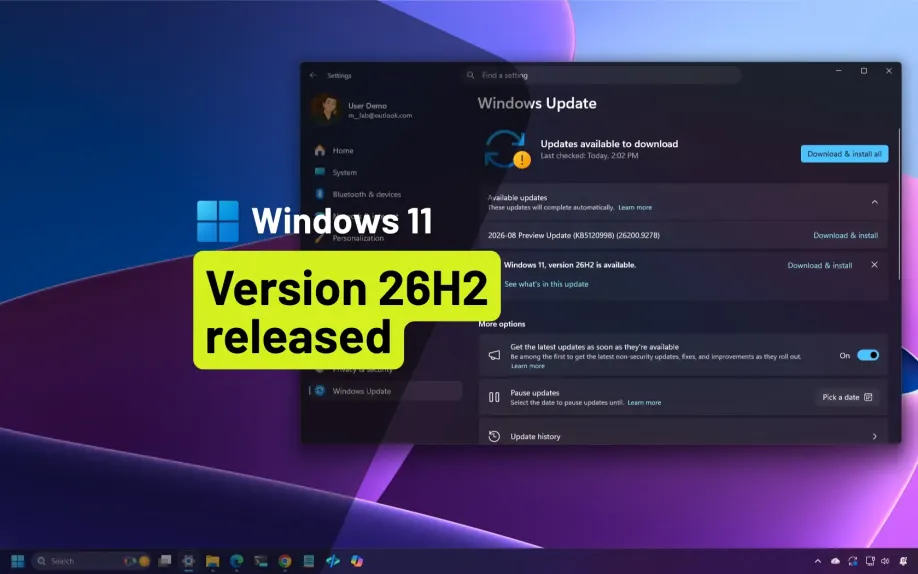Open the Windows Start button
Image resolution: width=918 pixels, height=574 pixels.
[x=18, y=561]
